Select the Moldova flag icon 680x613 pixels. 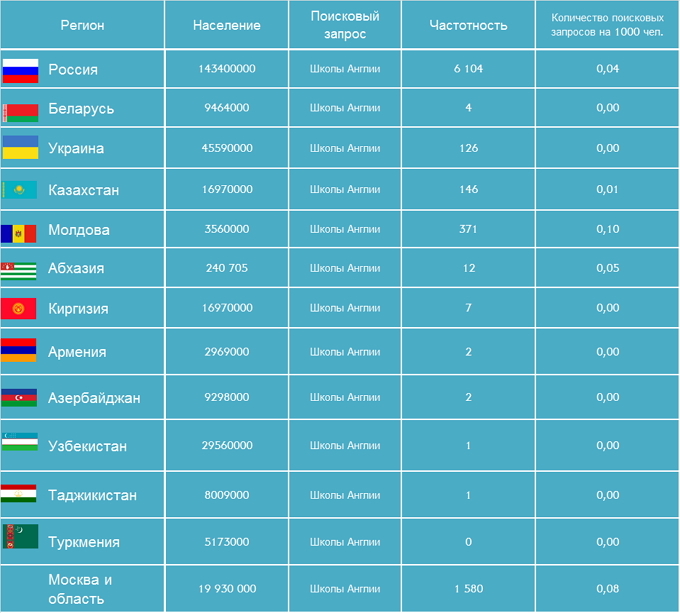pyautogui.click(x=19, y=234)
